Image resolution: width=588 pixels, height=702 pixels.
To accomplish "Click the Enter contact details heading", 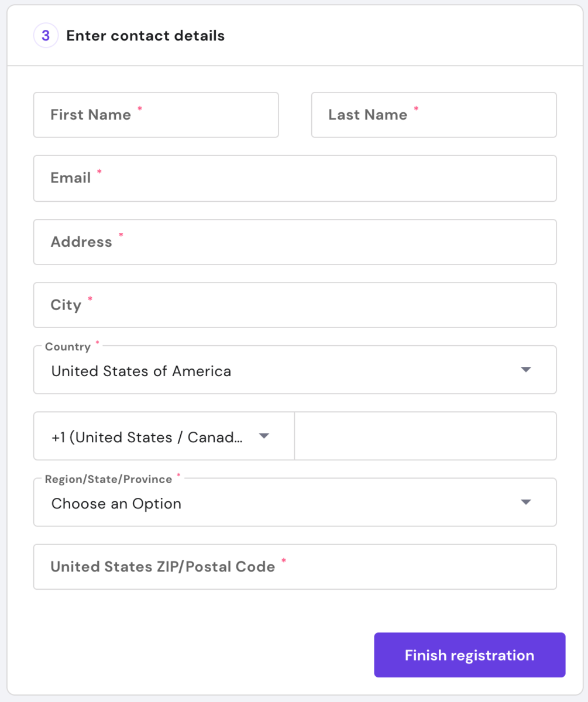I will 146,36.
